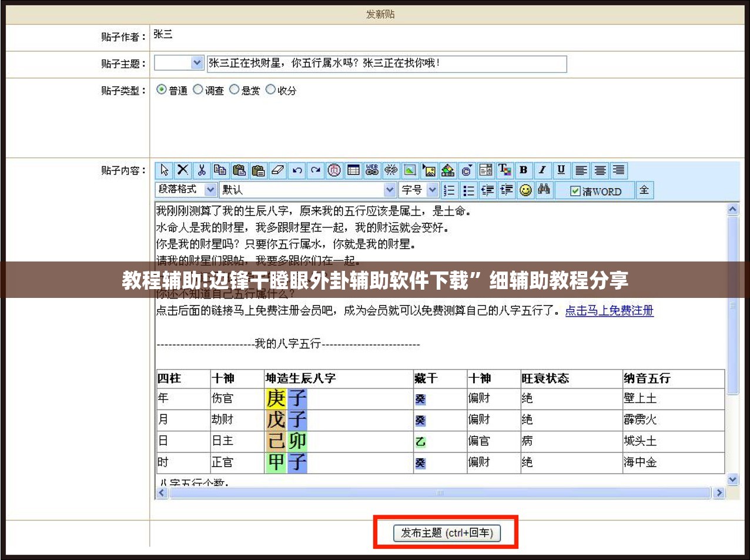Insert a table using the table icon
The image size is (750, 560).
pos(353,170)
